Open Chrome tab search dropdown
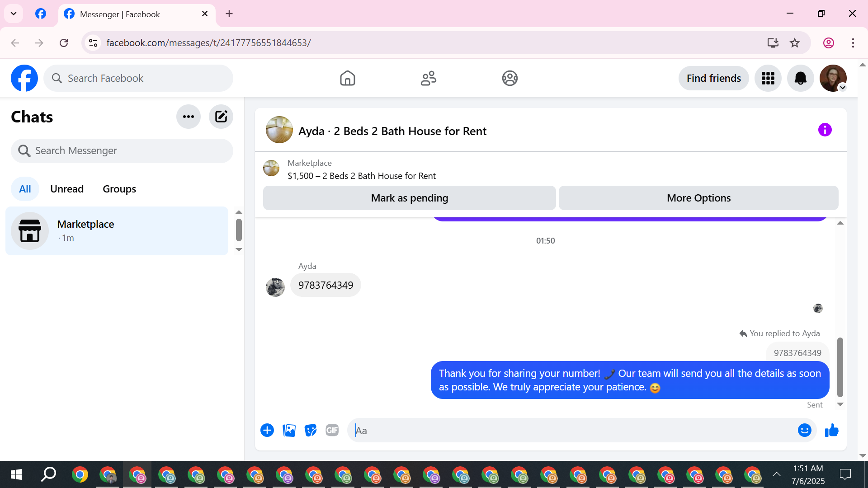868x488 pixels. 14,14
